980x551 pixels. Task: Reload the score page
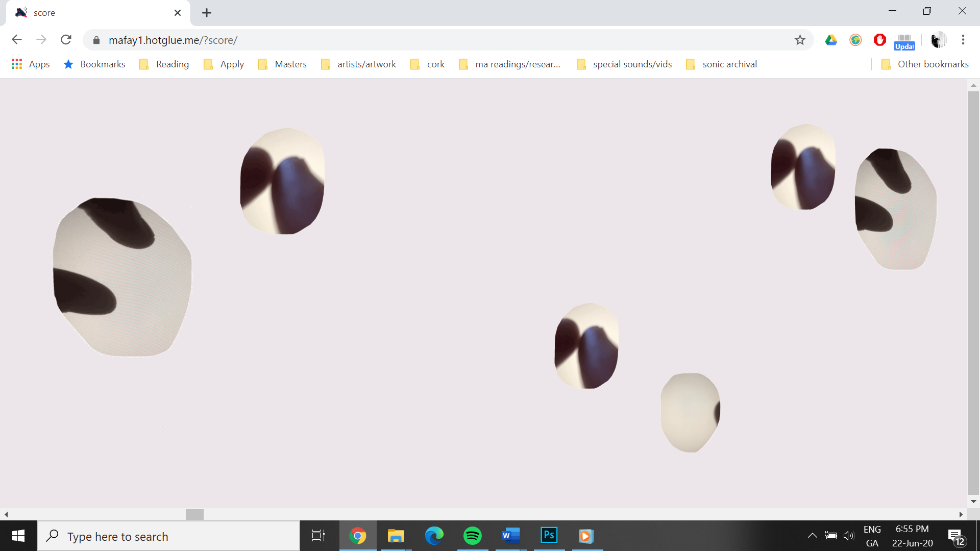point(66,40)
